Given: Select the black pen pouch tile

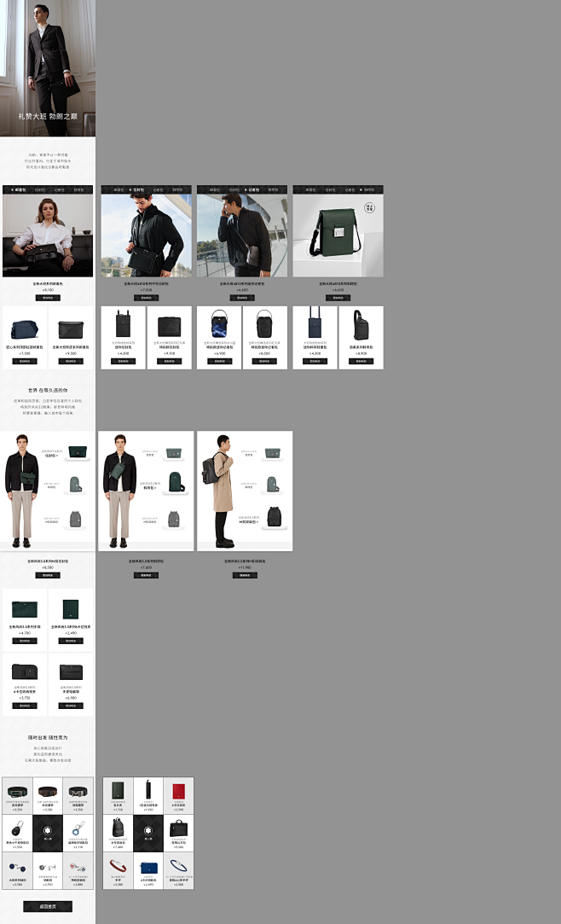Looking at the screenshot, I should click(148, 796).
